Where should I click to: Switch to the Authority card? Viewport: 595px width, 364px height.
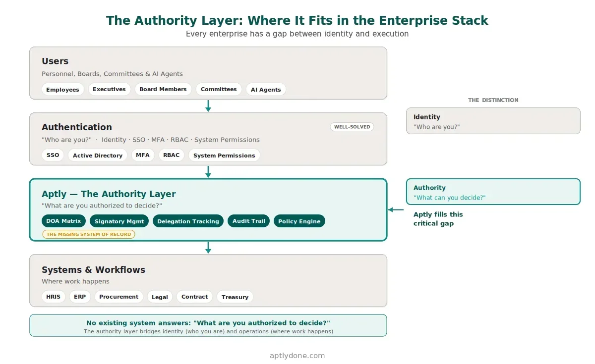tap(493, 192)
